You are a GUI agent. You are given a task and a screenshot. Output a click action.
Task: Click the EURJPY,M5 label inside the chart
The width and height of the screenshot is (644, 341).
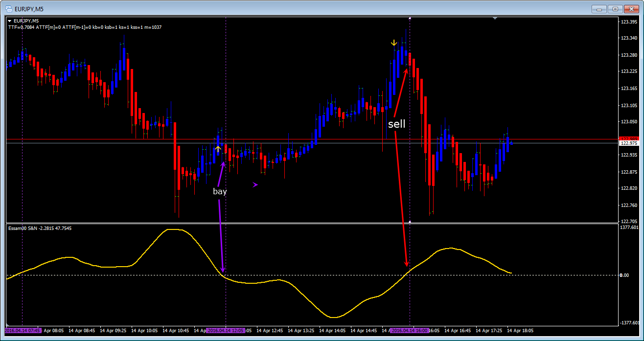point(26,21)
